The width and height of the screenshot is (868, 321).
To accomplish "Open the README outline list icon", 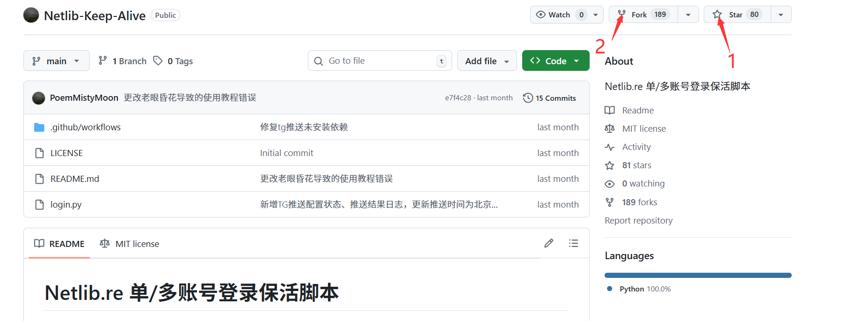I will coord(573,243).
